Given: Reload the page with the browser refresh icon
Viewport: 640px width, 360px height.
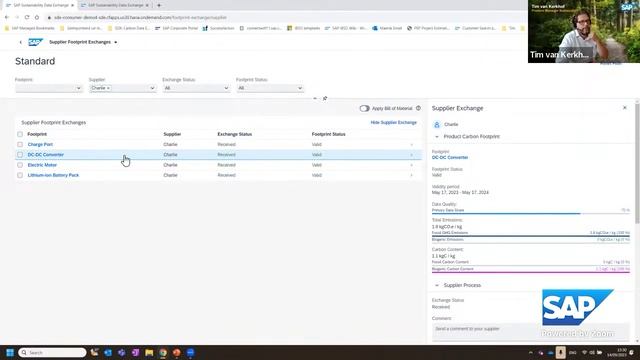Looking at the screenshot, I should point(27,17).
